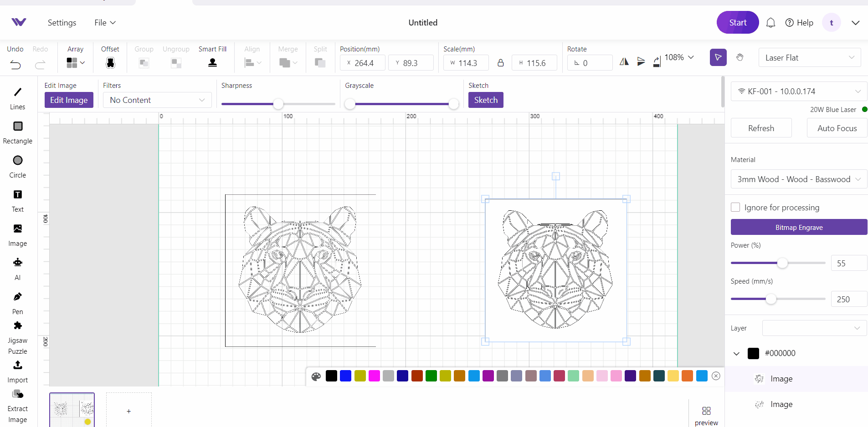This screenshot has width=868, height=427.
Task: Flip the image horizontally
Action: click(624, 61)
